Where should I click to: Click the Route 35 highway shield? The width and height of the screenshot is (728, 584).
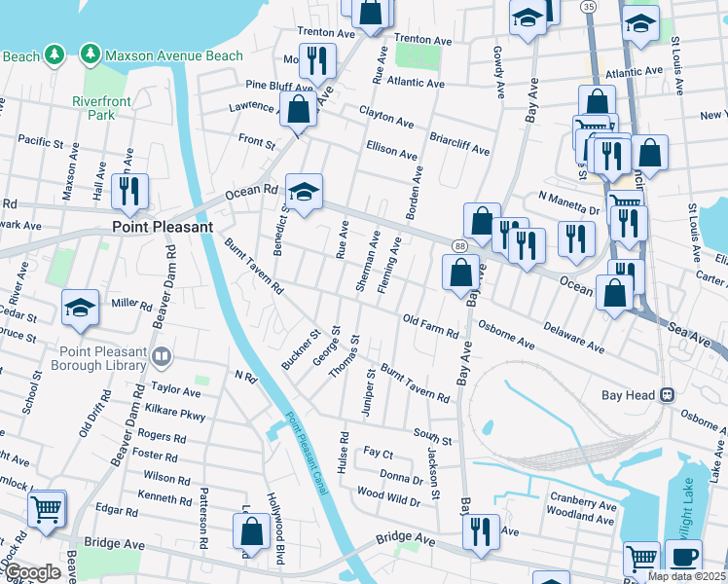588,6
